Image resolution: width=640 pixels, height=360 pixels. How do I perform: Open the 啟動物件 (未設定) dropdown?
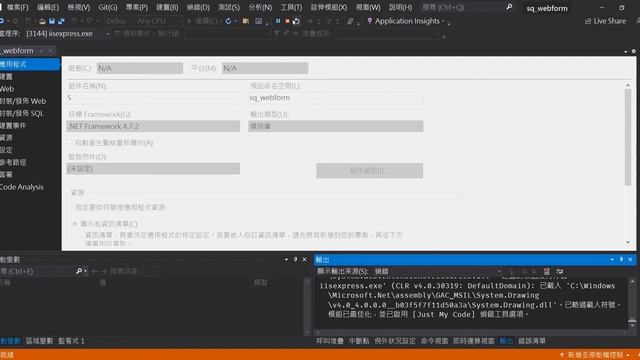coord(153,169)
